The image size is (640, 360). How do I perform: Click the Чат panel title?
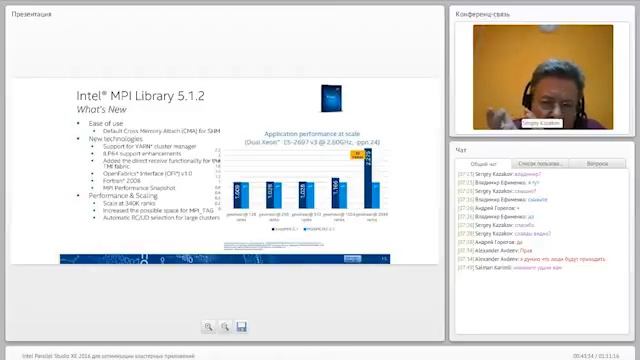click(x=460, y=150)
